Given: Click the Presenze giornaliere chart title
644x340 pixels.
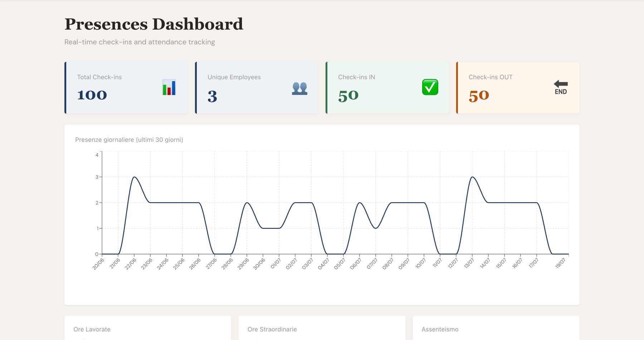Looking at the screenshot, I should (129, 140).
